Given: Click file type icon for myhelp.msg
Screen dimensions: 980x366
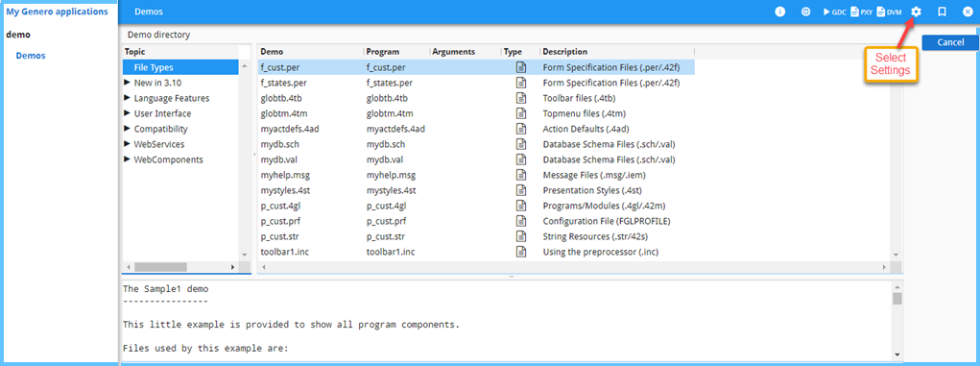Looking at the screenshot, I should coord(520,175).
